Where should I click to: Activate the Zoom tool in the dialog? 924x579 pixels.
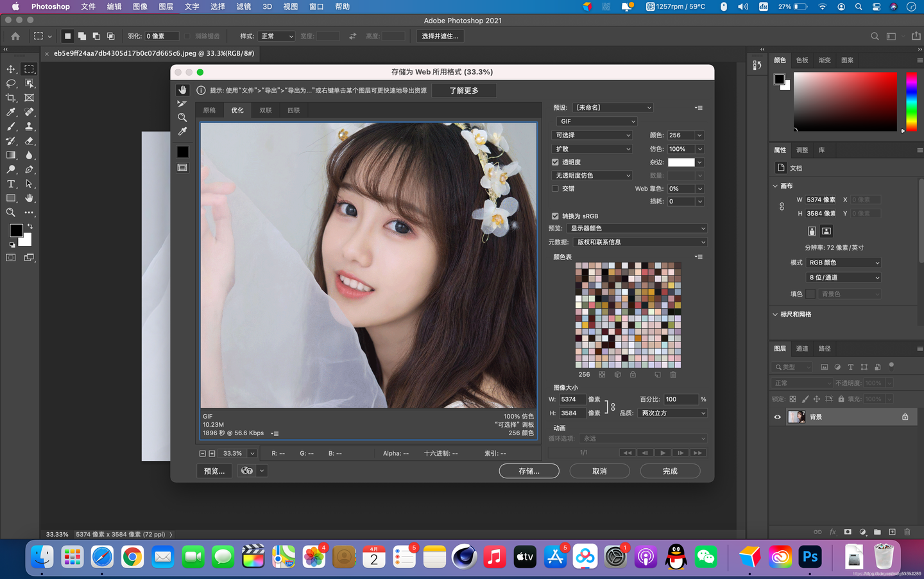pos(182,117)
